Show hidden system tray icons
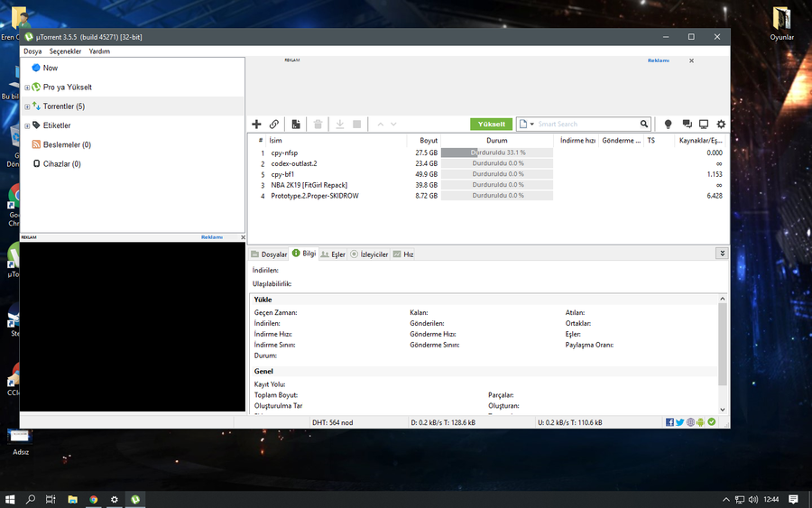This screenshot has height=508, width=812. point(725,500)
